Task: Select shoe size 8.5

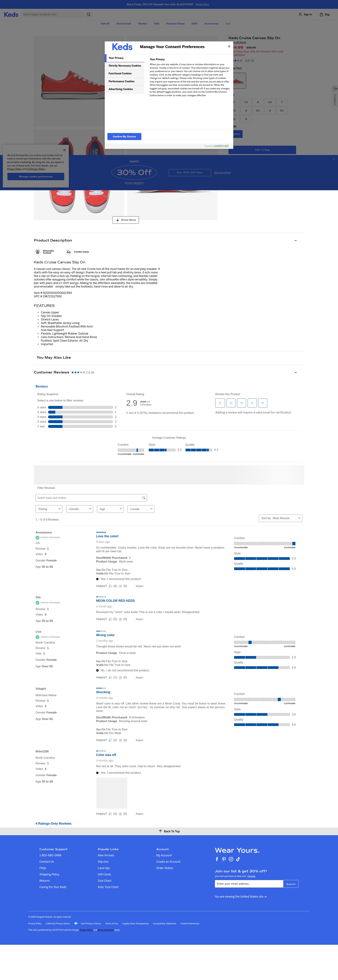Action: pyautogui.click(x=258, y=111)
